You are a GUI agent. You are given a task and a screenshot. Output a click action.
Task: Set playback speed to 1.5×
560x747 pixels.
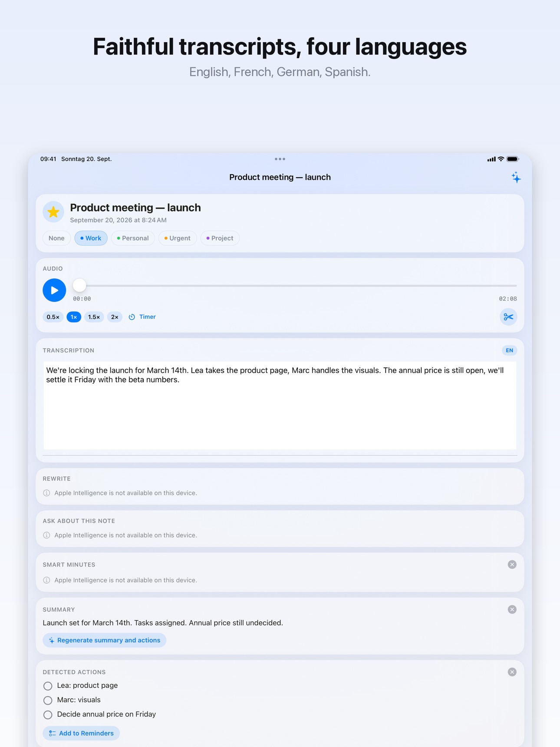[94, 317]
